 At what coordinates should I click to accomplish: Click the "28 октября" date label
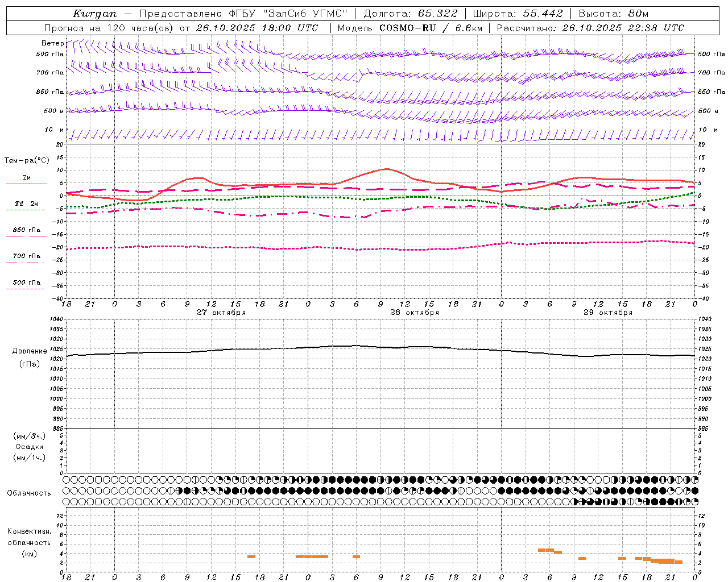coord(415,313)
